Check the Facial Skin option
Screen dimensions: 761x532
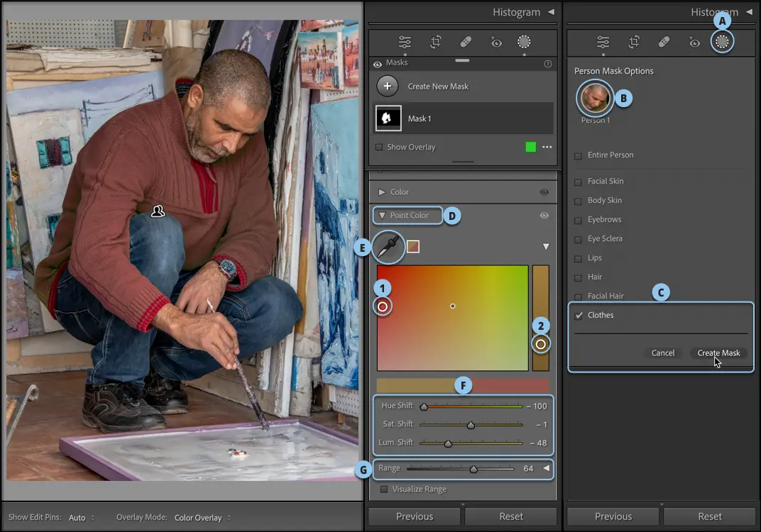coord(578,182)
